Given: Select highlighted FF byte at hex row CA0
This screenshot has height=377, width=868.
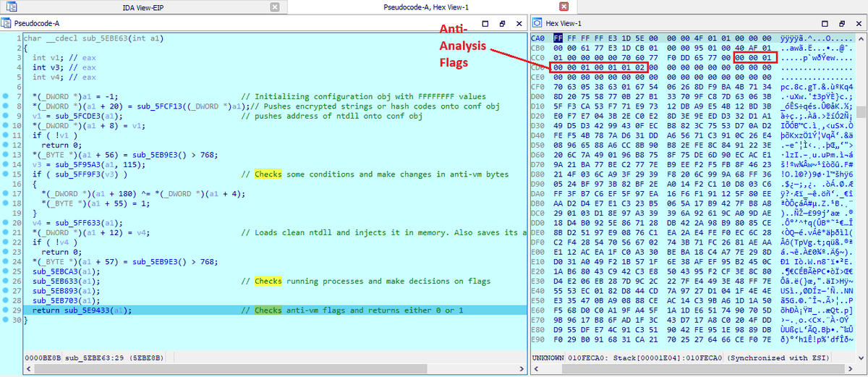Looking at the screenshot, I should [558, 38].
